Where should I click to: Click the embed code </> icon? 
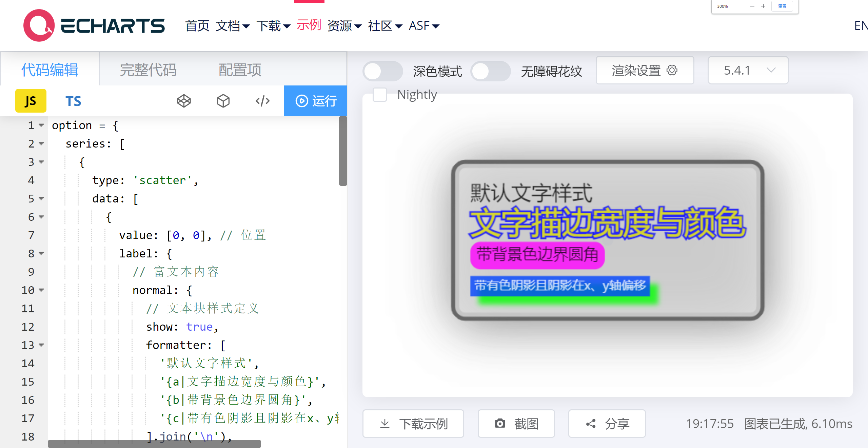262,101
